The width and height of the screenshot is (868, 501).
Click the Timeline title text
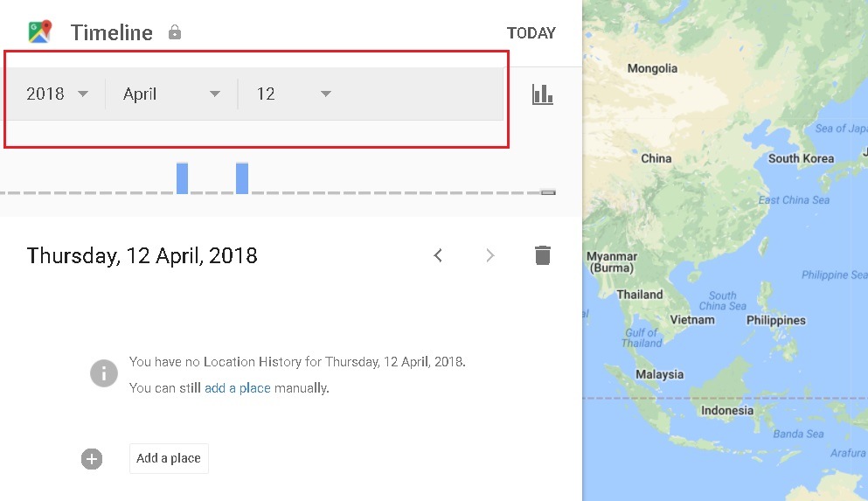click(111, 32)
